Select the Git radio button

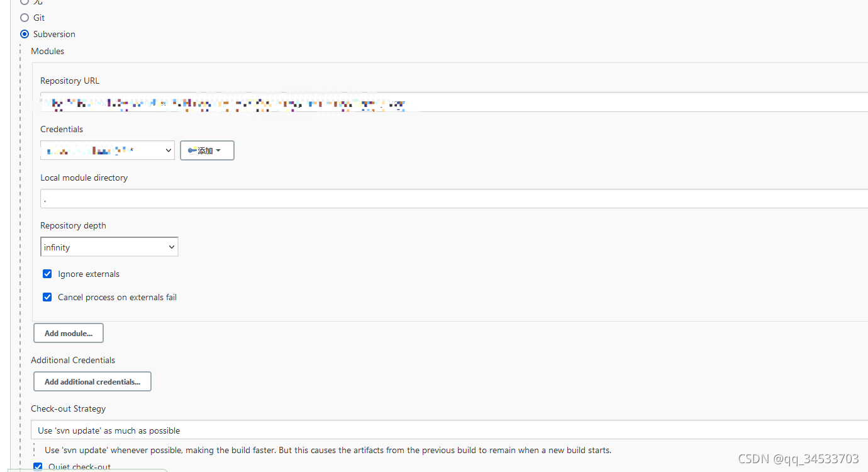click(25, 18)
